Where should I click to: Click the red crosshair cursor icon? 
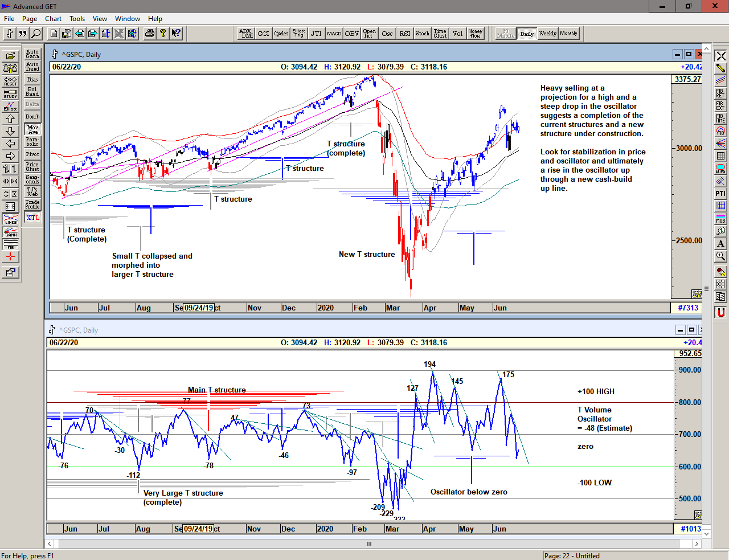(10, 257)
